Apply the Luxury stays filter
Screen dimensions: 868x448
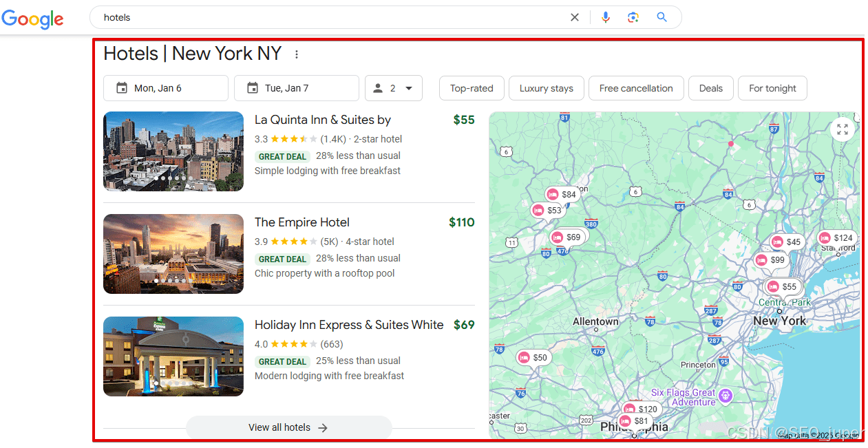point(547,88)
